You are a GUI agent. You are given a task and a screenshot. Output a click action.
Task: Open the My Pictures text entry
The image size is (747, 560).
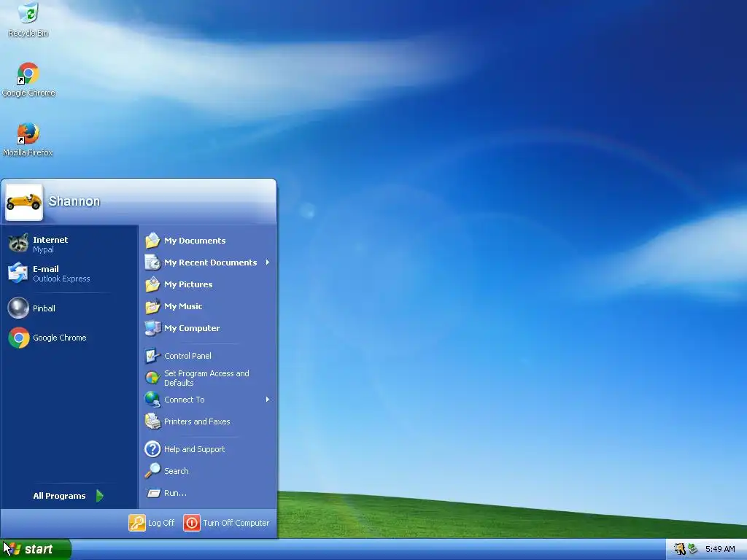tap(188, 284)
